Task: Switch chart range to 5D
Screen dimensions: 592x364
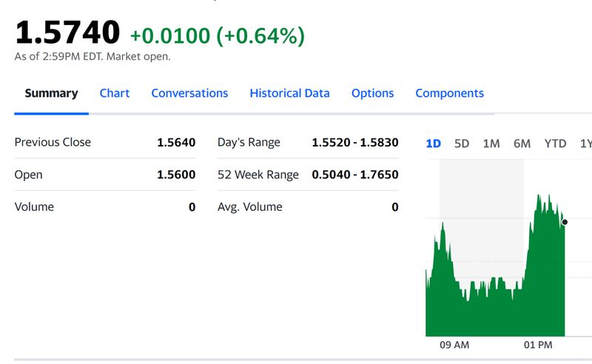Action: point(462,144)
